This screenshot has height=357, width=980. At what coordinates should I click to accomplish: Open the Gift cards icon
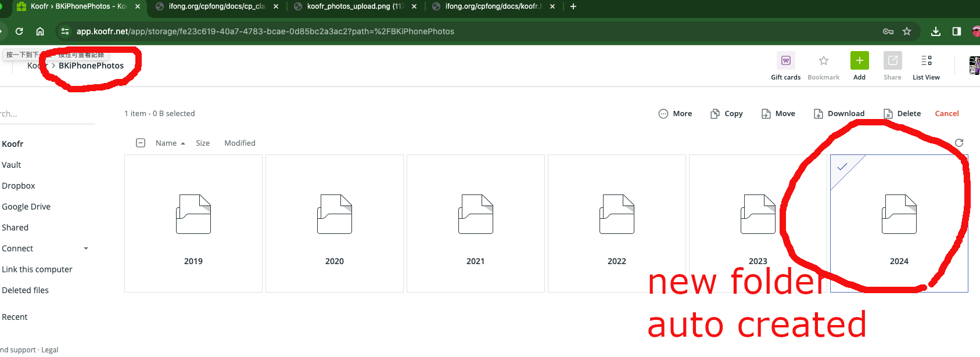coord(785,61)
